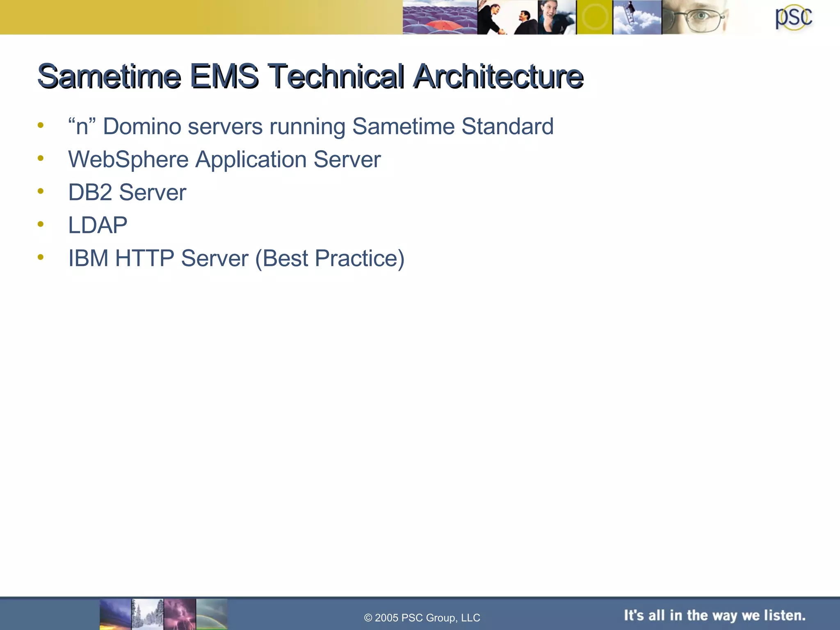The image size is (840, 630).
Task: Click the businessmen handshake header photo
Action: [x=507, y=17]
